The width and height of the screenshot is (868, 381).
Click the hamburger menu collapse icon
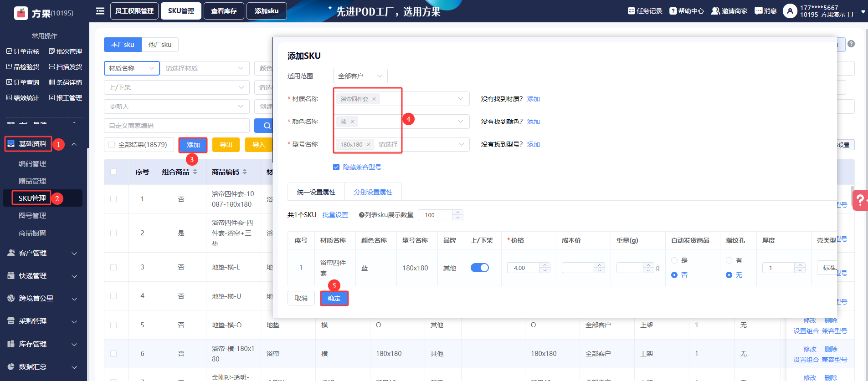(100, 11)
